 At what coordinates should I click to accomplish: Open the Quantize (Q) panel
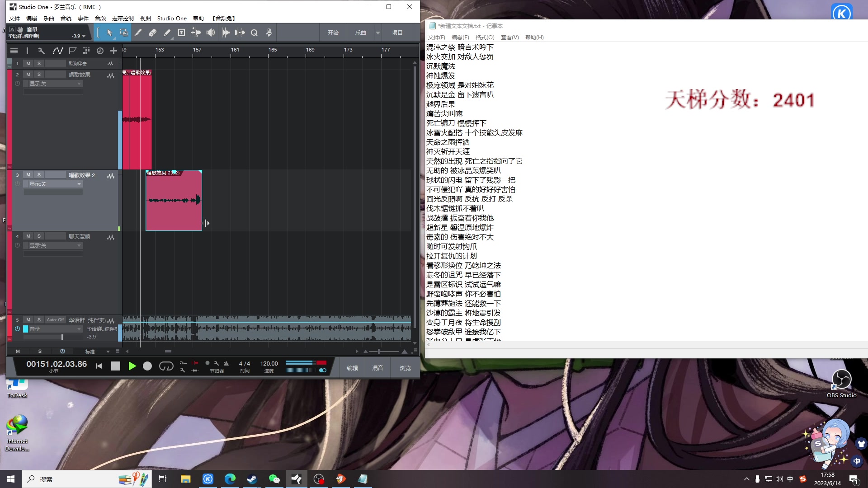(254, 33)
